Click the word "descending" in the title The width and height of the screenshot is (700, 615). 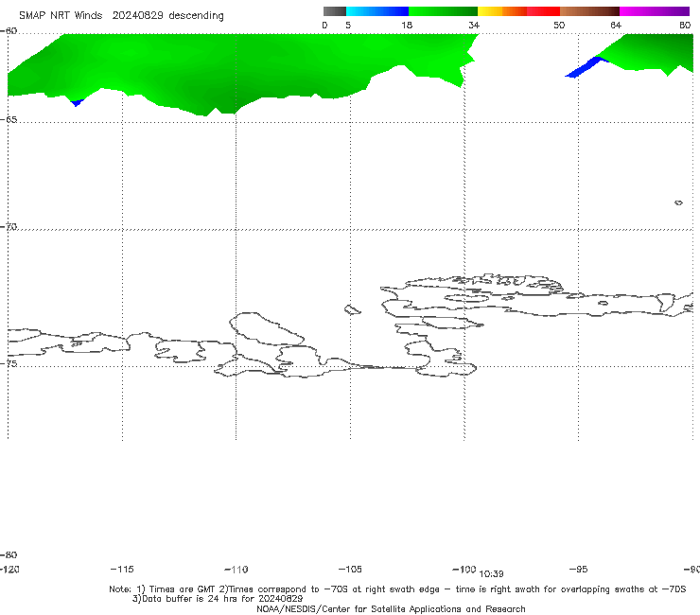(x=196, y=16)
